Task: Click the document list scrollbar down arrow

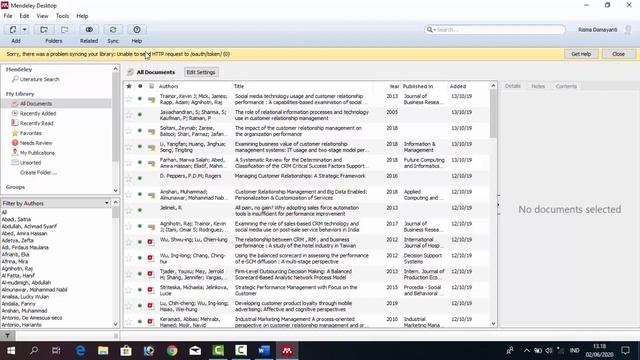Action: point(493,324)
